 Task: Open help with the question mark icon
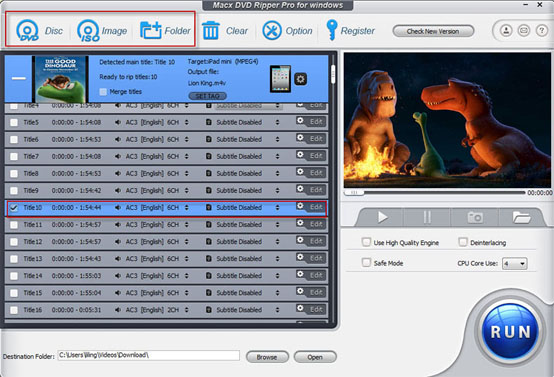point(542,31)
